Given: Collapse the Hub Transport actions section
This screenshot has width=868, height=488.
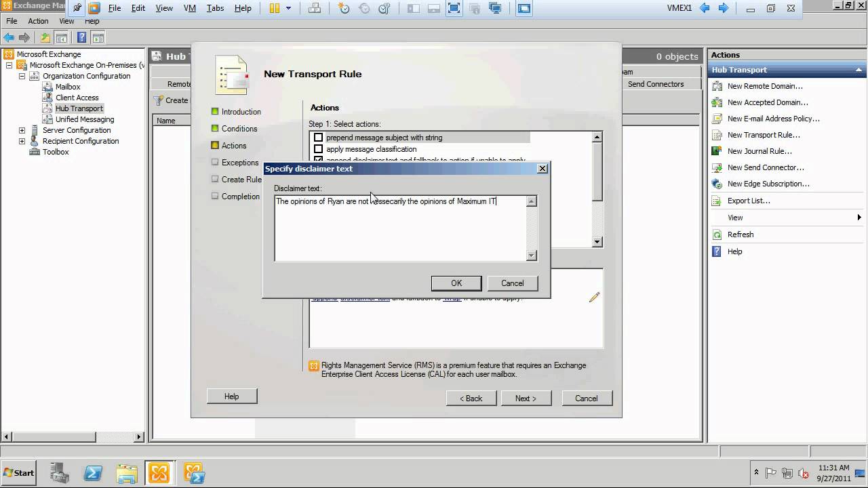Looking at the screenshot, I should click(859, 70).
